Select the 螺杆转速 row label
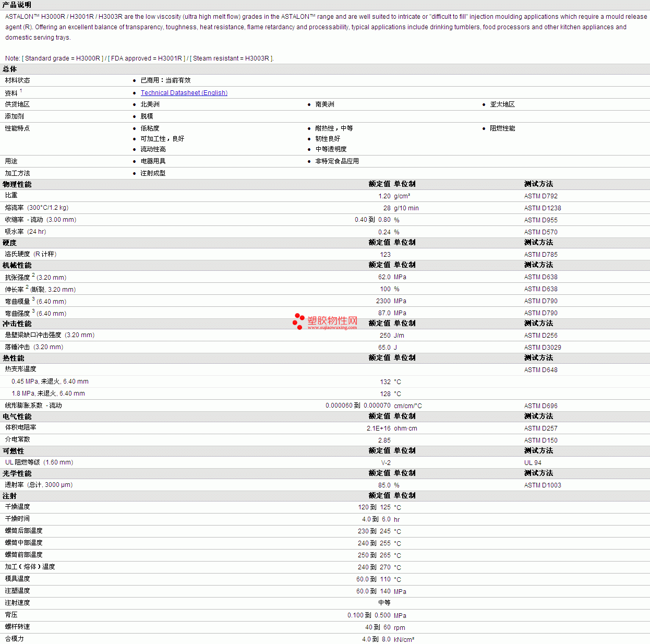Viewport: 650px width, 644px height. tap(18, 627)
